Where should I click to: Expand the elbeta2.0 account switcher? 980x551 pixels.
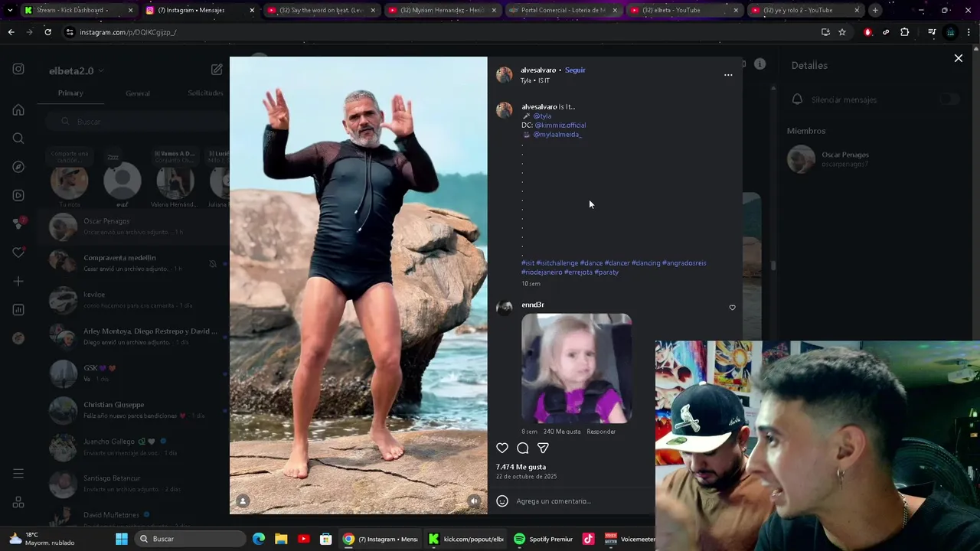click(x=76, y=70)
